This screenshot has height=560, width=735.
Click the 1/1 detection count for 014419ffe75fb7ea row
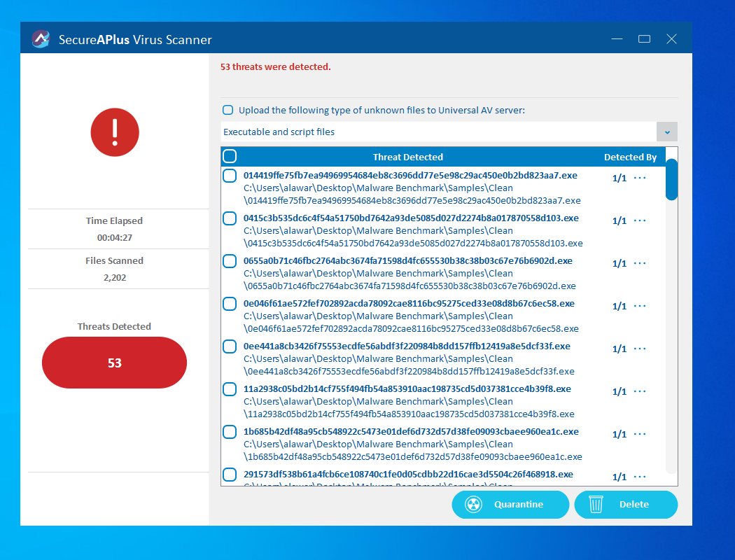point(619,178)
